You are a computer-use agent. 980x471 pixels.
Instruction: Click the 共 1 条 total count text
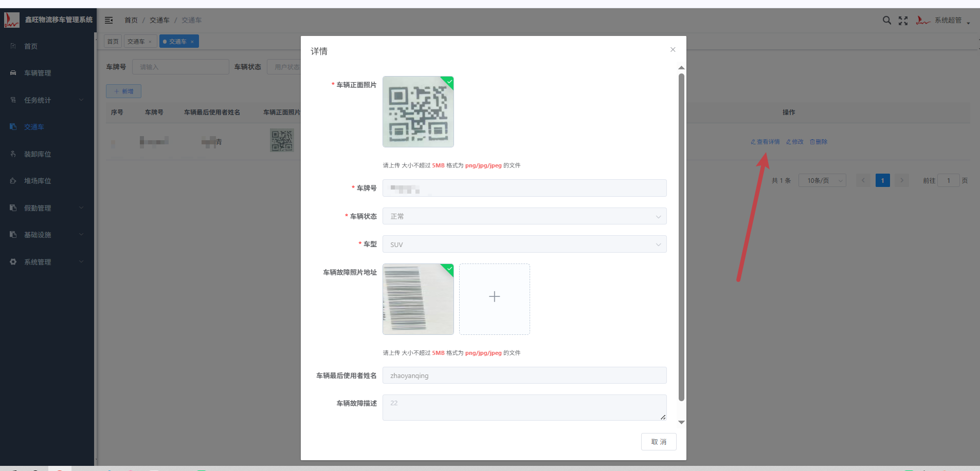(781, 181)
